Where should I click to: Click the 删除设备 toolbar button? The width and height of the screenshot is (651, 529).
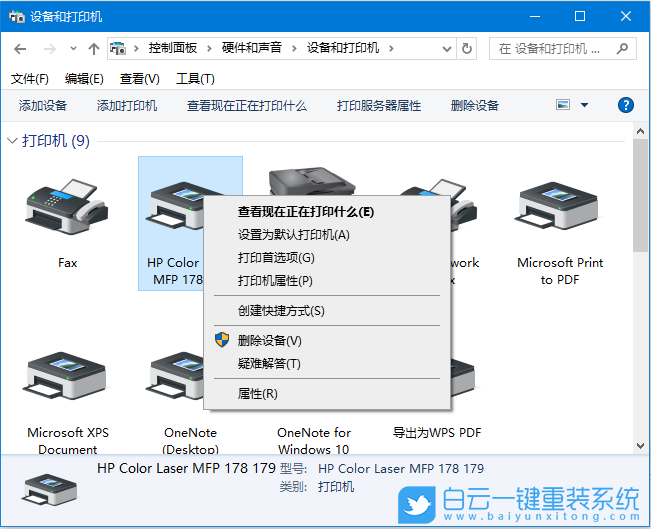(475, 105)
